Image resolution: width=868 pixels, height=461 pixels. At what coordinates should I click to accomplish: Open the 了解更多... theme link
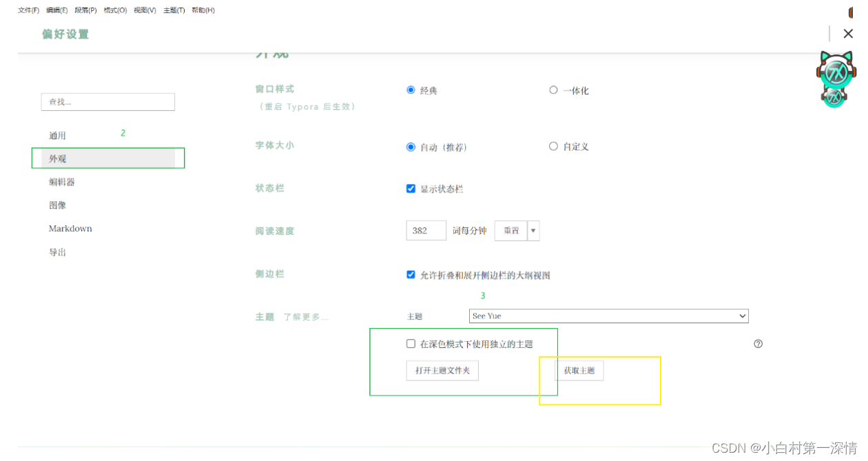click(x=306, y=317)
